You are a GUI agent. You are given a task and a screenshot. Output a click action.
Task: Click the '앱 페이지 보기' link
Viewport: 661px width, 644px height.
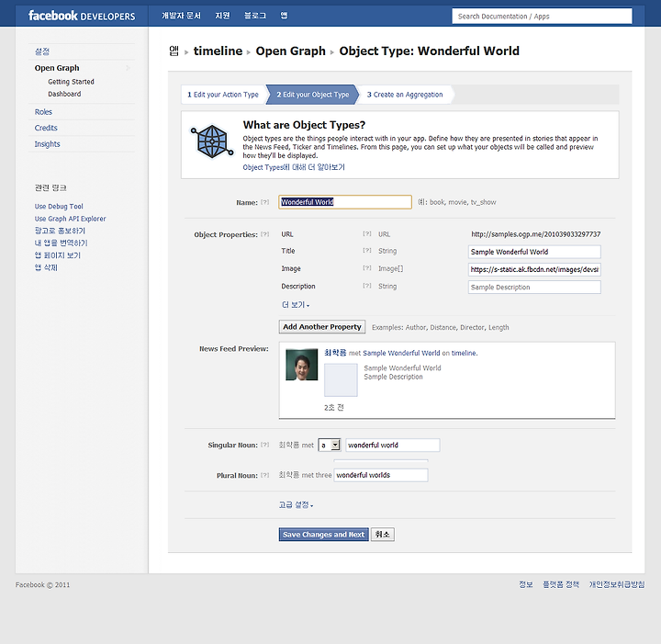58,255
